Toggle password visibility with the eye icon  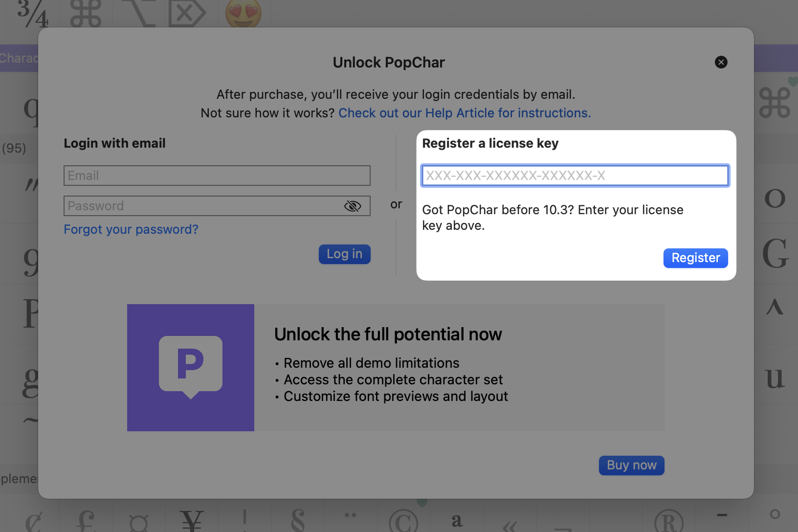point(352,206)
